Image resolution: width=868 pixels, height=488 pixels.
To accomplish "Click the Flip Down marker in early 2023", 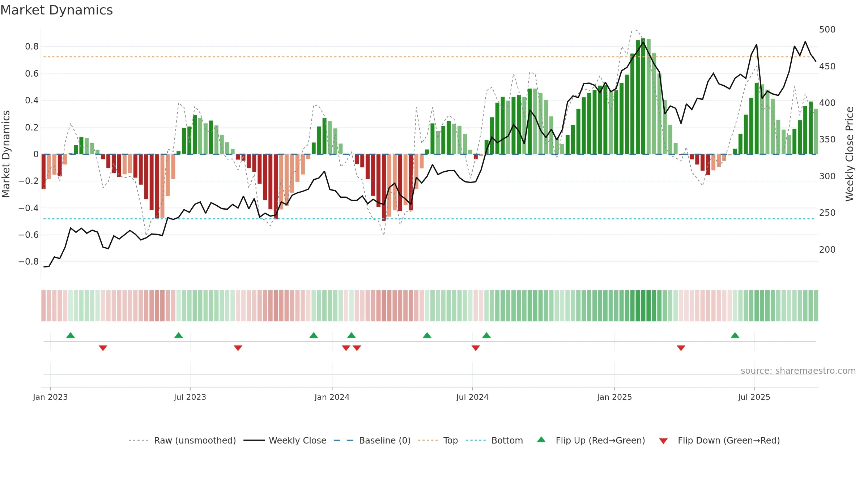I will [103, 348].
